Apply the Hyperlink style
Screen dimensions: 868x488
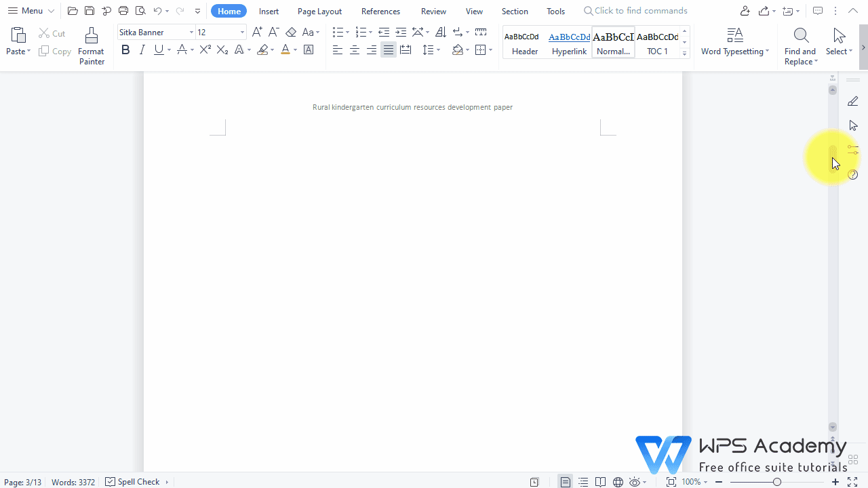pyautogui.click(x=569, y=43)
